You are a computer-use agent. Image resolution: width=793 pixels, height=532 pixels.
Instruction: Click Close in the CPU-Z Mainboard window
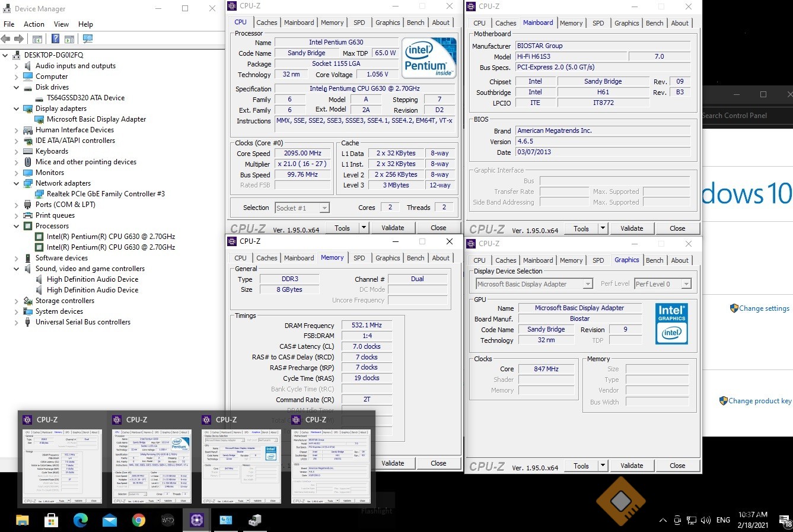(677, 228)
